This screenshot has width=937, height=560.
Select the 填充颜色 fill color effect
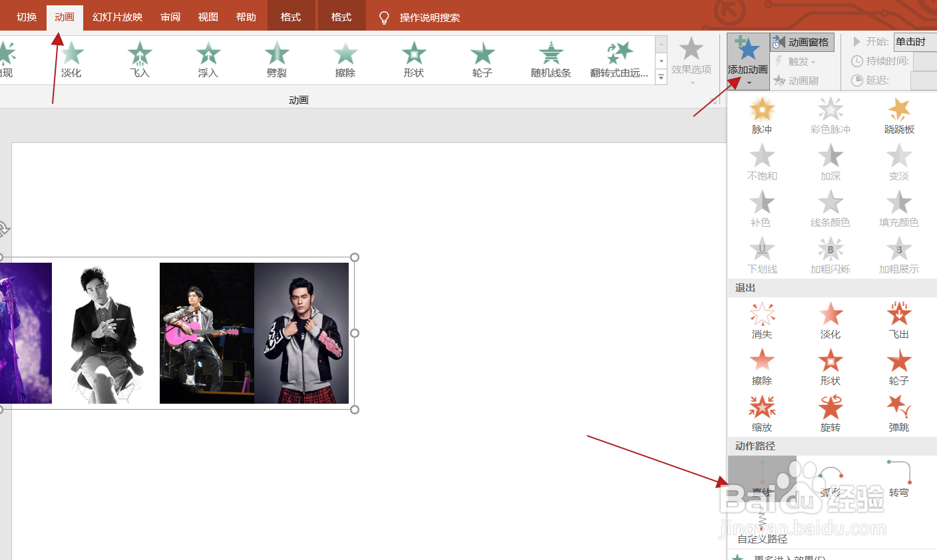pyautogui.click(x=899, y=209)
